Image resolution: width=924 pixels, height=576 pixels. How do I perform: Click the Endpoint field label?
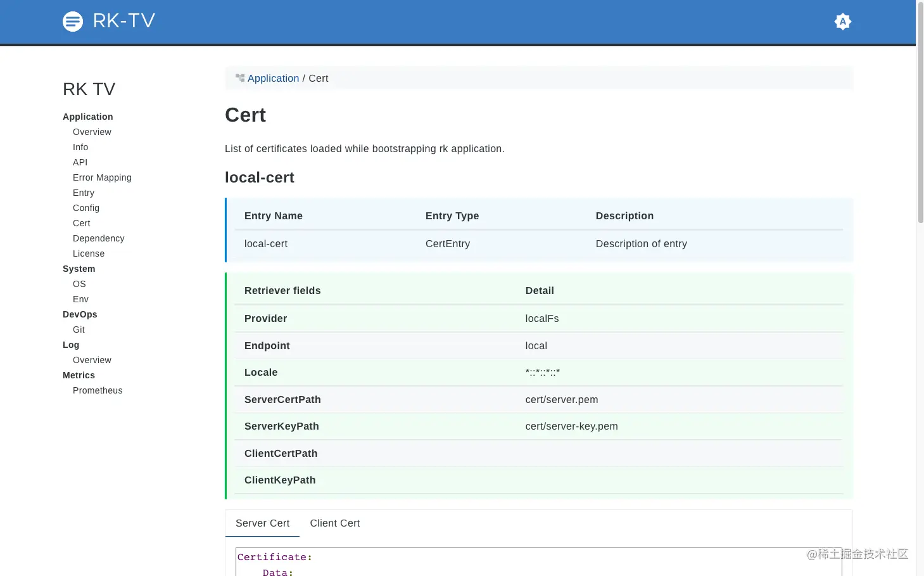[267, 346]
